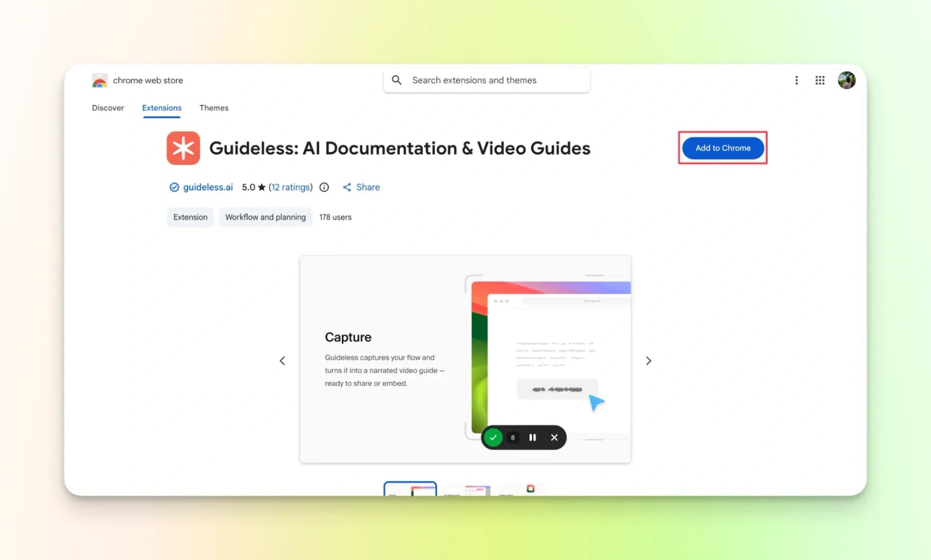The image size is (931, 560).
Task: Click the profile avatar picture
Action: coord(847,80)
